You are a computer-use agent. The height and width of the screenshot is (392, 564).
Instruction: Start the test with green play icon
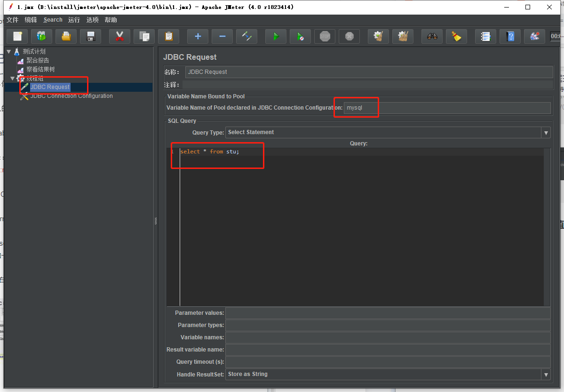pos(276,36)
